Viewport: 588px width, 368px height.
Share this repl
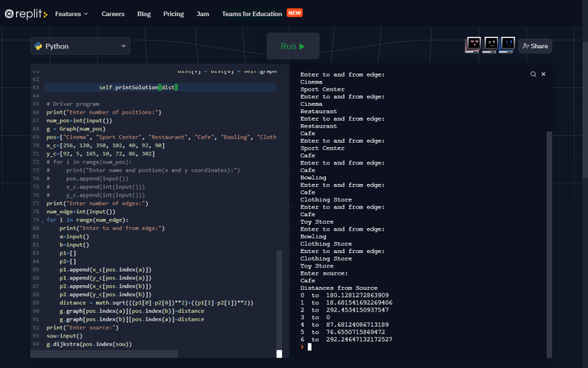click(535, 46)
